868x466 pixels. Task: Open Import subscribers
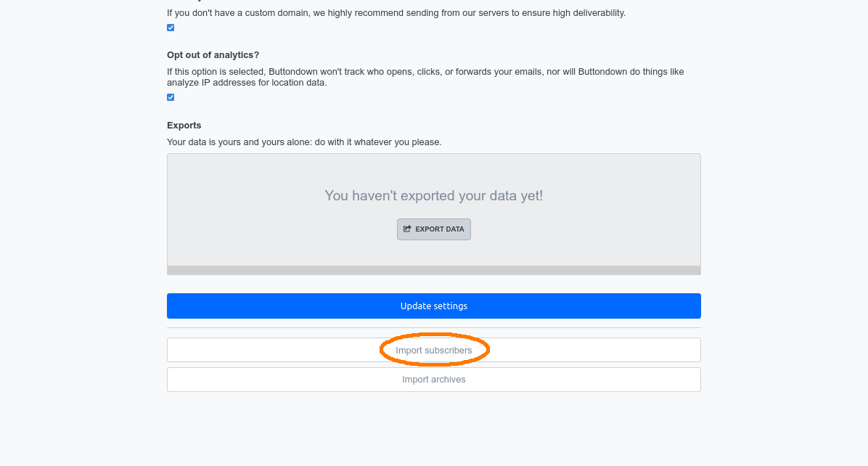point(433,351)
